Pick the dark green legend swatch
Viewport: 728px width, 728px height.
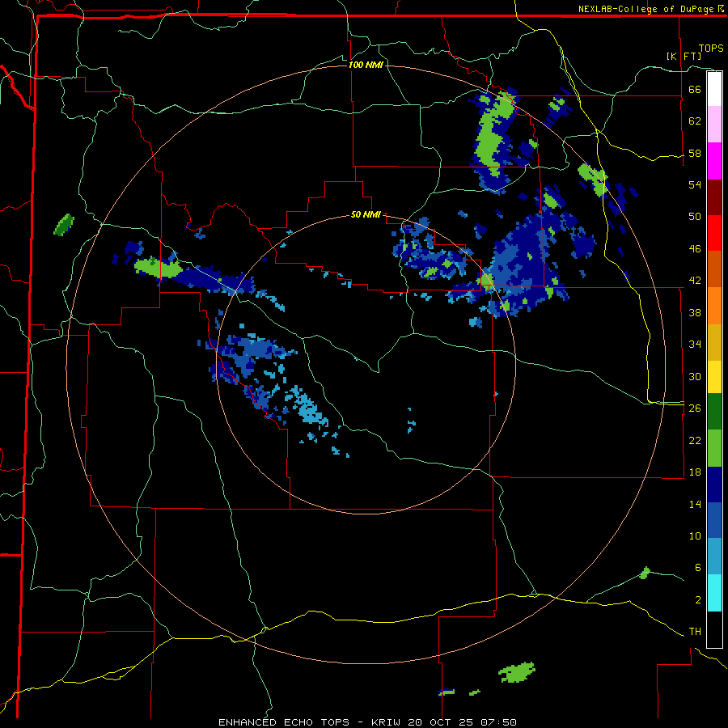pyautogui.click(x=714, y=412)
